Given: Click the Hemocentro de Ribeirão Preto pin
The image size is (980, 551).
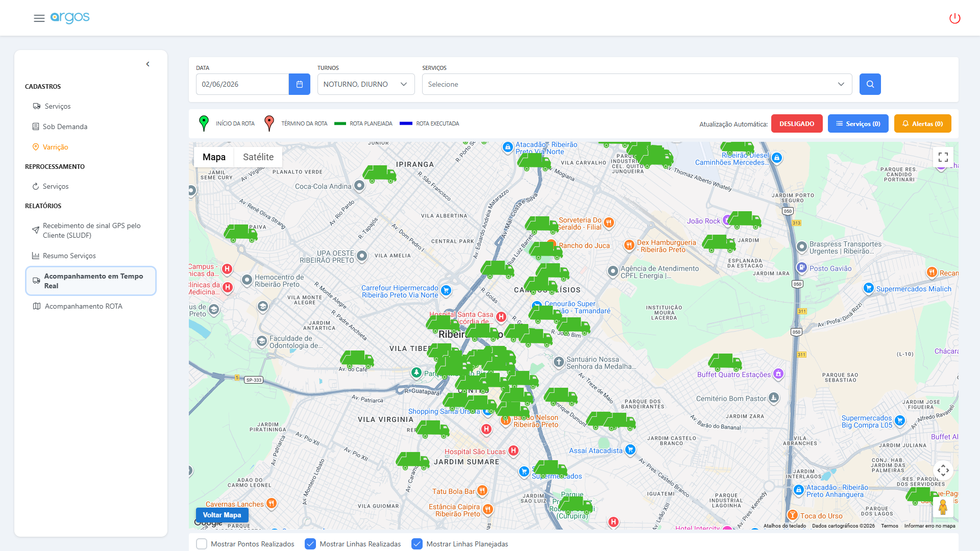Looking at the screenshot, I should 247,280.
